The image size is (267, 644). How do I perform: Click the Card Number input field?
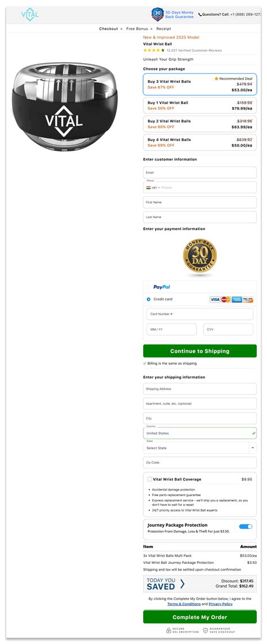coord(200,314)
